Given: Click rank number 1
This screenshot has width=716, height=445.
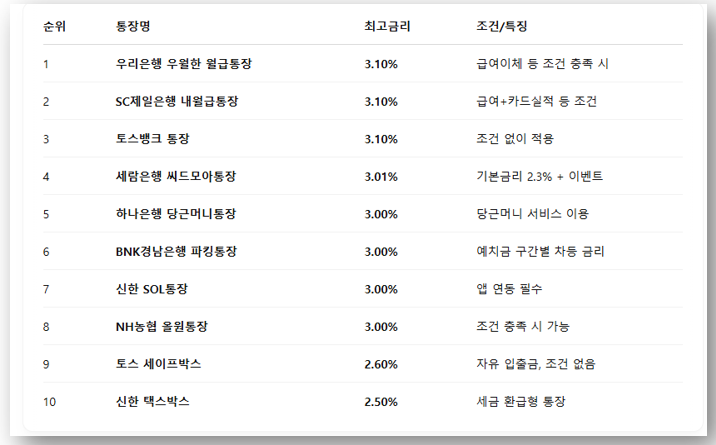Looking at the screenshot, I should pos(46,64).
